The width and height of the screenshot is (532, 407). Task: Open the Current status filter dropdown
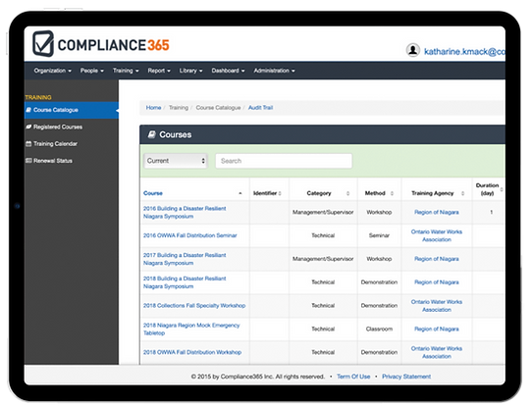(x=176, y=161)
